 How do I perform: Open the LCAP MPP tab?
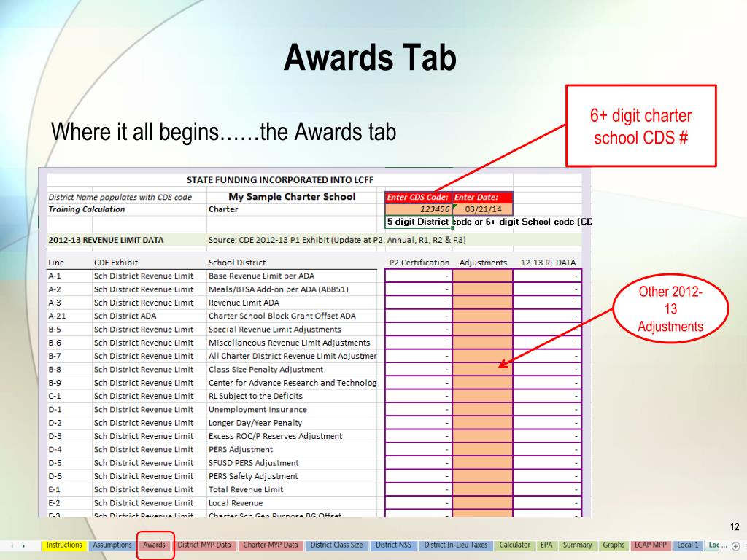point(650,545)
